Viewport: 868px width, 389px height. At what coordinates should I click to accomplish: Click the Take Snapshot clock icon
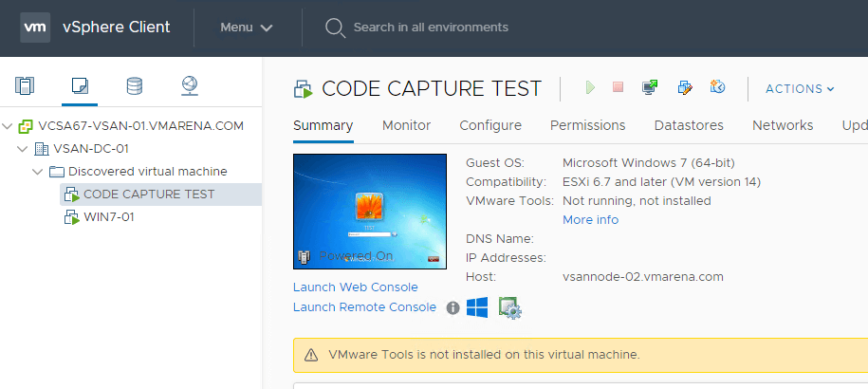[x=717, y=87]
